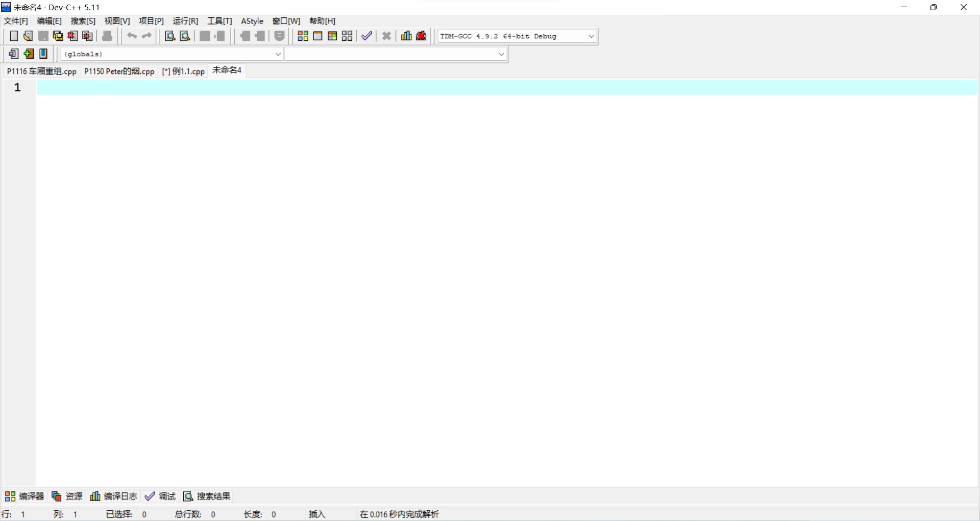Click the Compile & Run icon
The image size is (980, 521).
pos(332,36)
